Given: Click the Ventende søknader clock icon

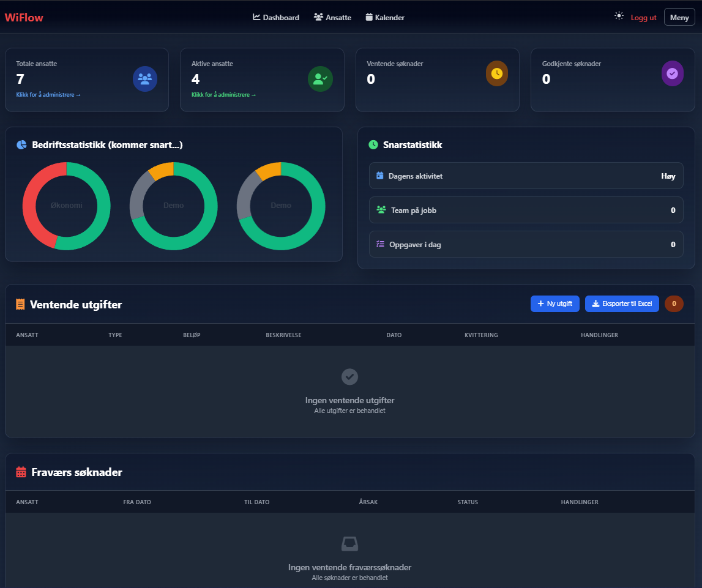Looking at the screenshot, I should click(x=496, y=73).
